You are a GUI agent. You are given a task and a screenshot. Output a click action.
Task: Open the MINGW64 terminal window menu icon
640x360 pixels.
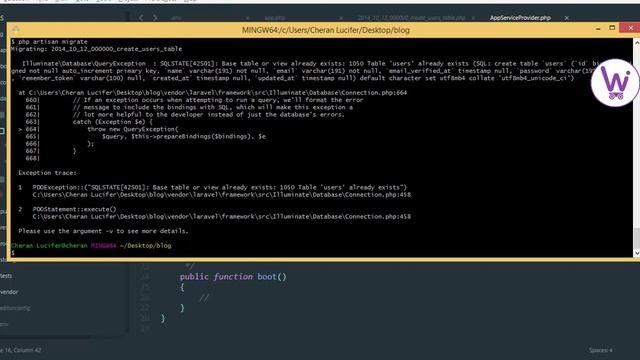(16, 29)
